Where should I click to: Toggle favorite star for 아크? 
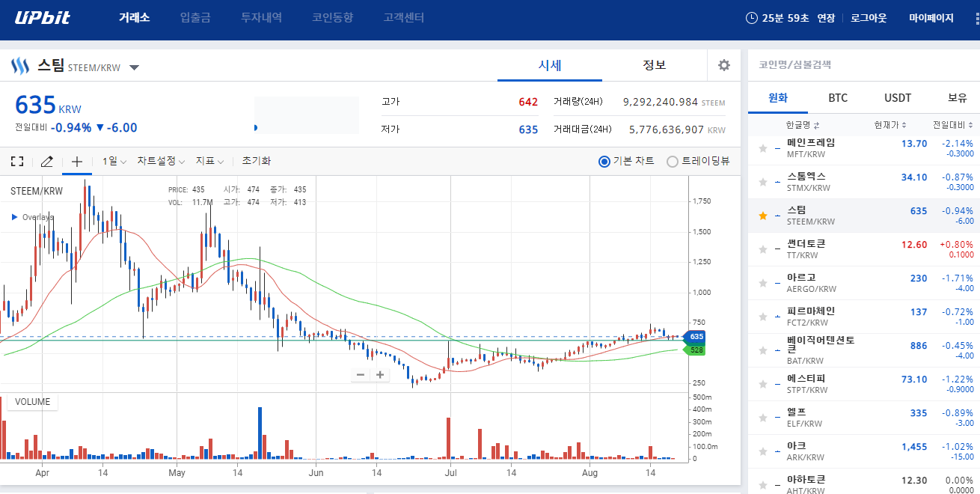tap(763, 451)
